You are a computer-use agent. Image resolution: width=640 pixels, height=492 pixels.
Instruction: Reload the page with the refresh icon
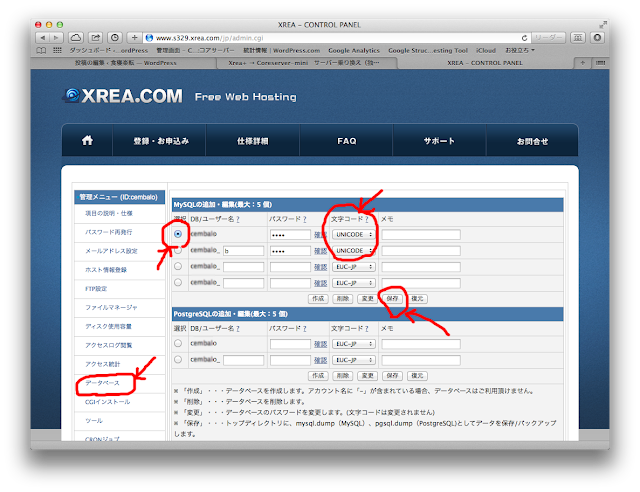pos(524,38)
